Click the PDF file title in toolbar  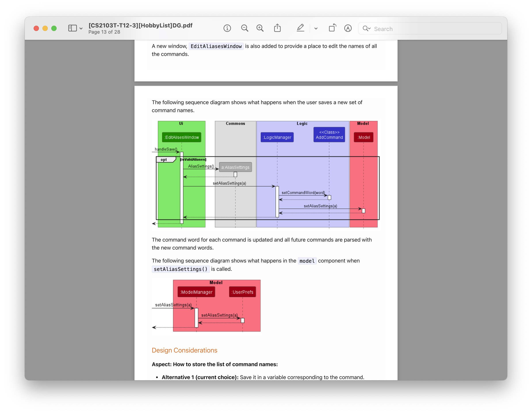click(x=140, y=25)
